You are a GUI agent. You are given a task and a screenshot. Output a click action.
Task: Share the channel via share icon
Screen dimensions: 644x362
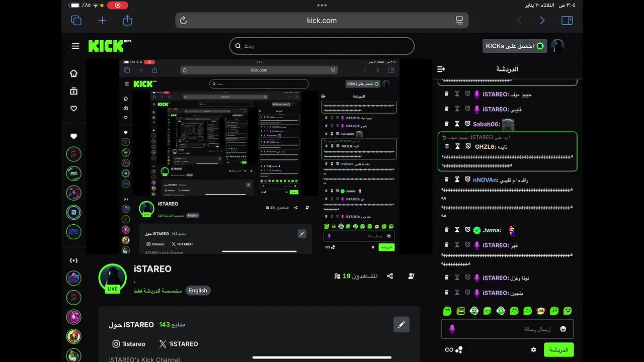[389, 276]
